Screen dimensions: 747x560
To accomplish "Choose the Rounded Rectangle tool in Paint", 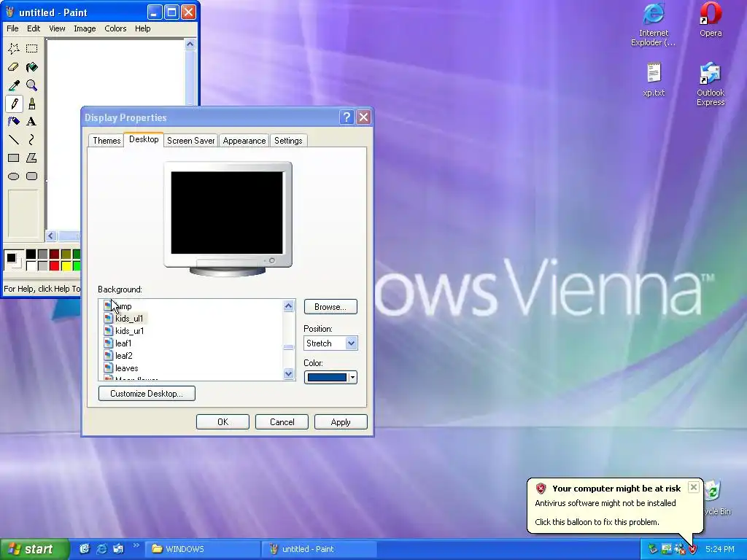I will pos(32,176).
